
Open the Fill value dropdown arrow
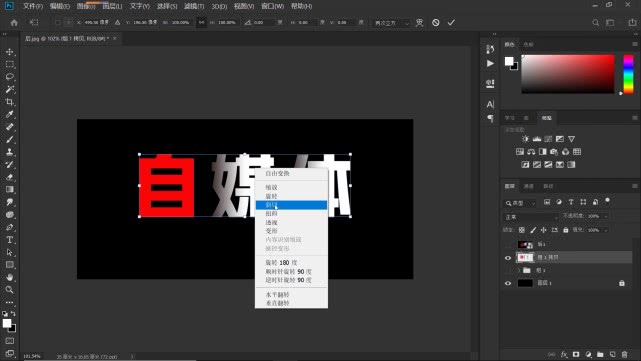tap(606, 230)
